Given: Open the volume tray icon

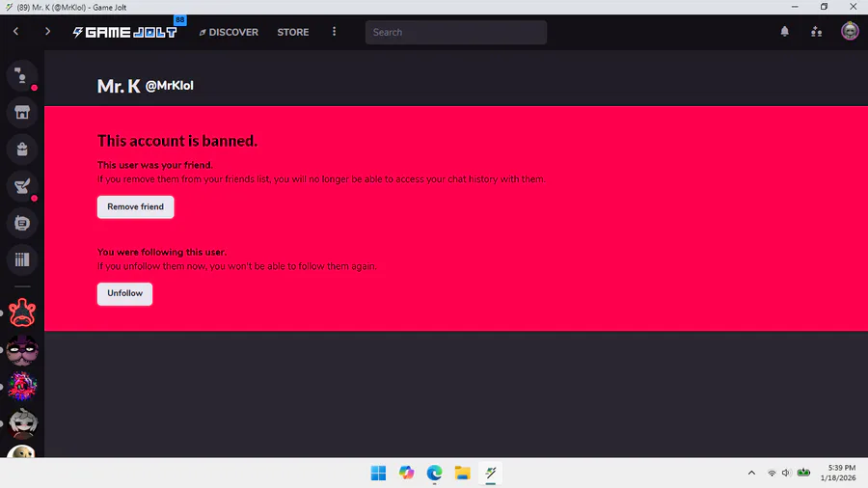Looking at the screenshot, I should pyautogui.click(x=786, y=473).
